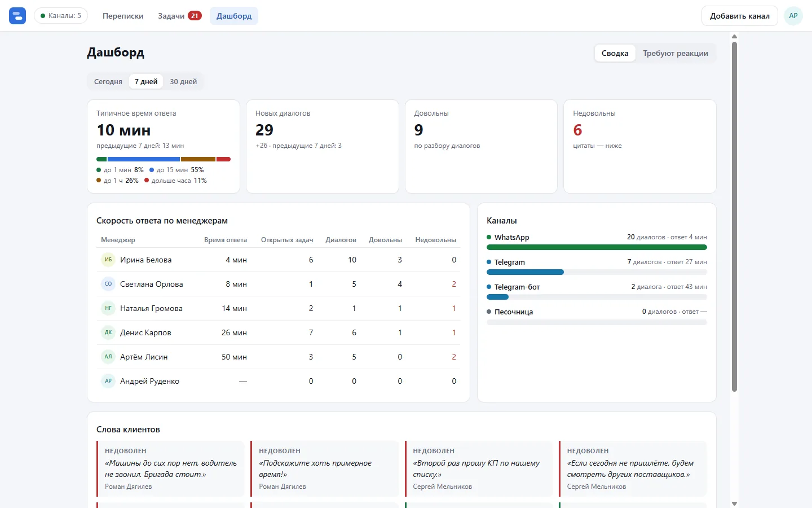The width and height of the screenshot is (812, 508).
Task: Click the page vertical scrollbar
Action: point(734,216)
